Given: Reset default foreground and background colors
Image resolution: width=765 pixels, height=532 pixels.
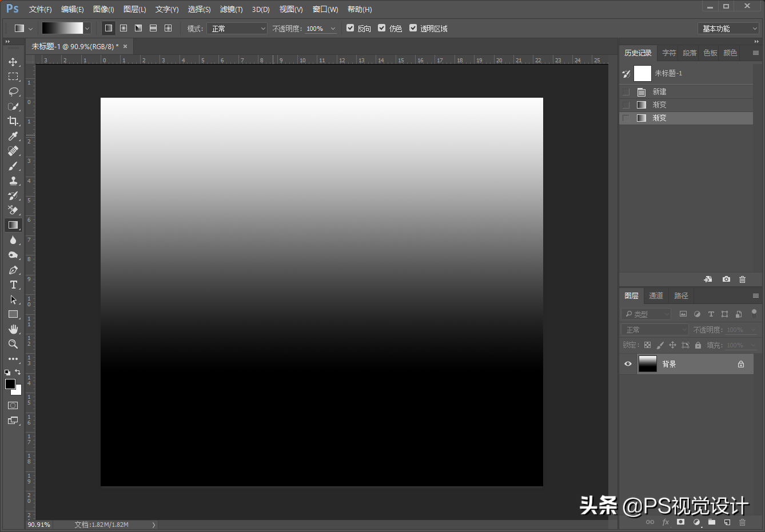Looking at the screenshot, I should (7, 372).
